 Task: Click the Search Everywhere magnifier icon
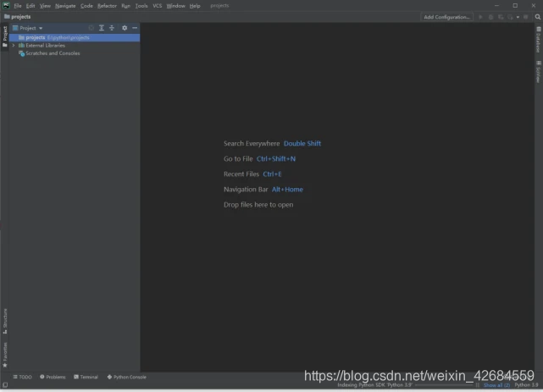(537, 17)
